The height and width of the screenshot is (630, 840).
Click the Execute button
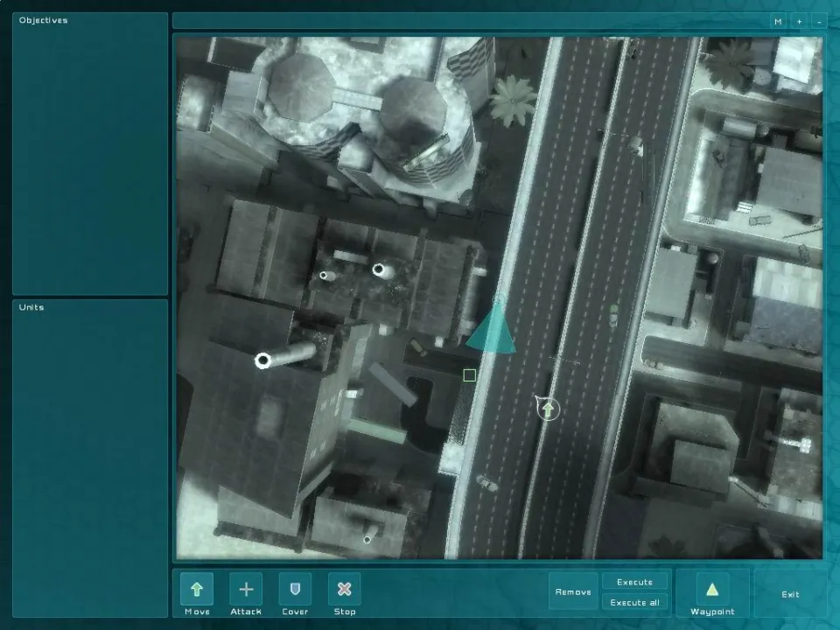click(634, 582)
